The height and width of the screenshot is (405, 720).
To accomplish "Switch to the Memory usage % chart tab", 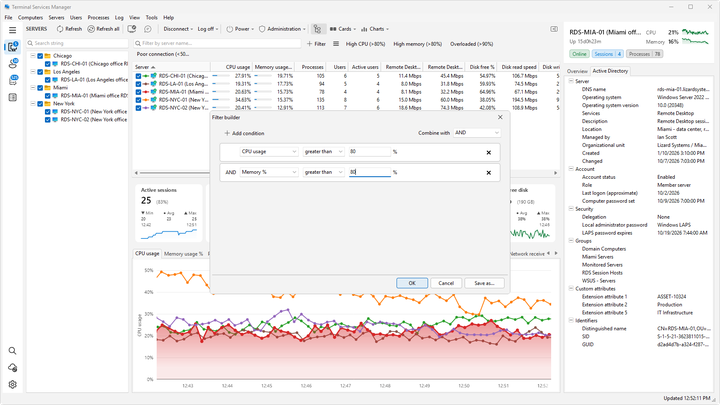I will point(183,254).
